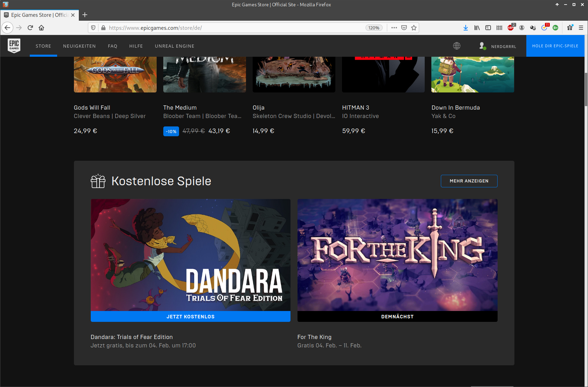Click the HITMAN 3 title link
This screenshot has width=588, height=387.
(x=356, y=108)
